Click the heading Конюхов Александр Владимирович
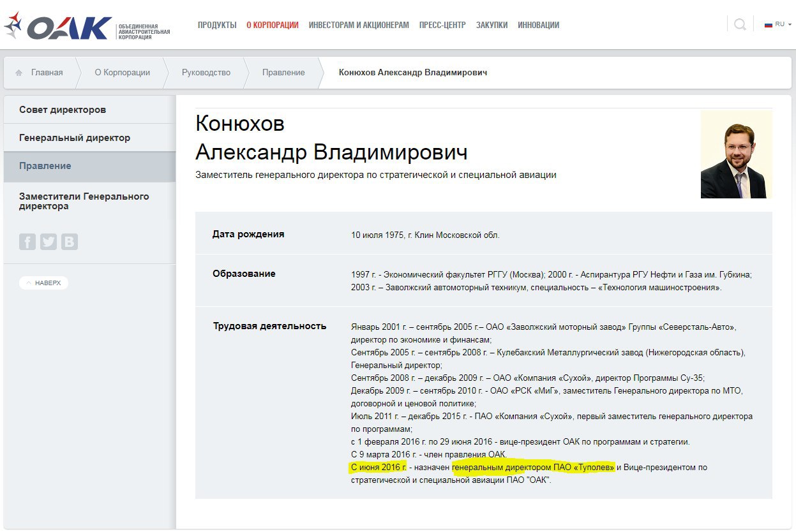 coord(331,138)
